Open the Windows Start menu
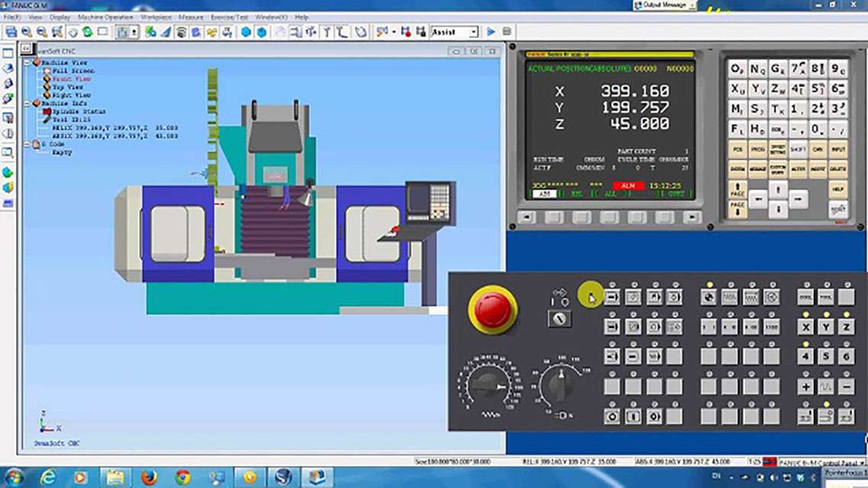This screenshot has width=868, height=488. point(14,477)
